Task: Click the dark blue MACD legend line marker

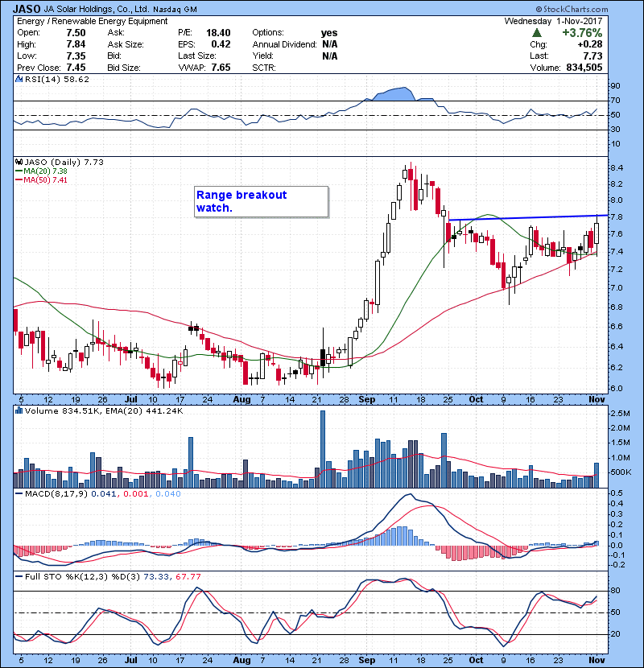Action: [19, 494]
